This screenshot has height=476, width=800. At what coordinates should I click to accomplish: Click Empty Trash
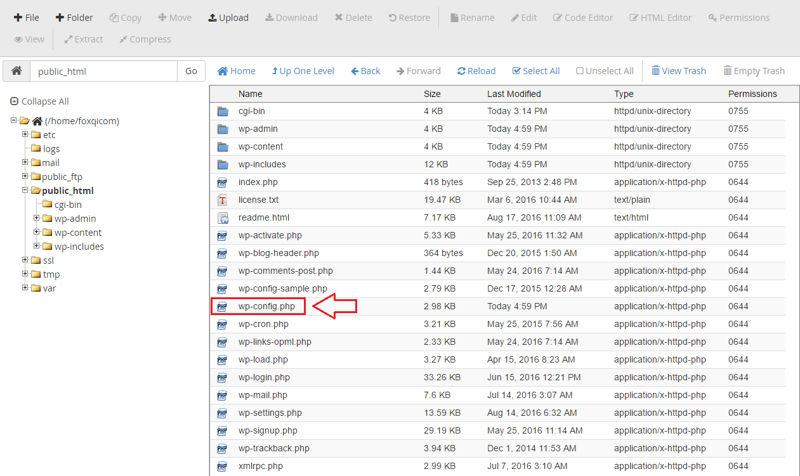point(754,71)
